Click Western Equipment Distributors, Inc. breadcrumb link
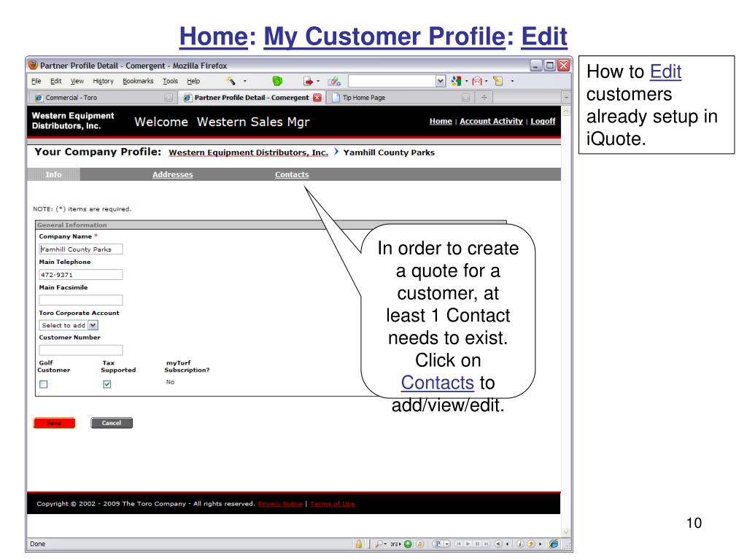747x560 pixels. coord(248,152)
